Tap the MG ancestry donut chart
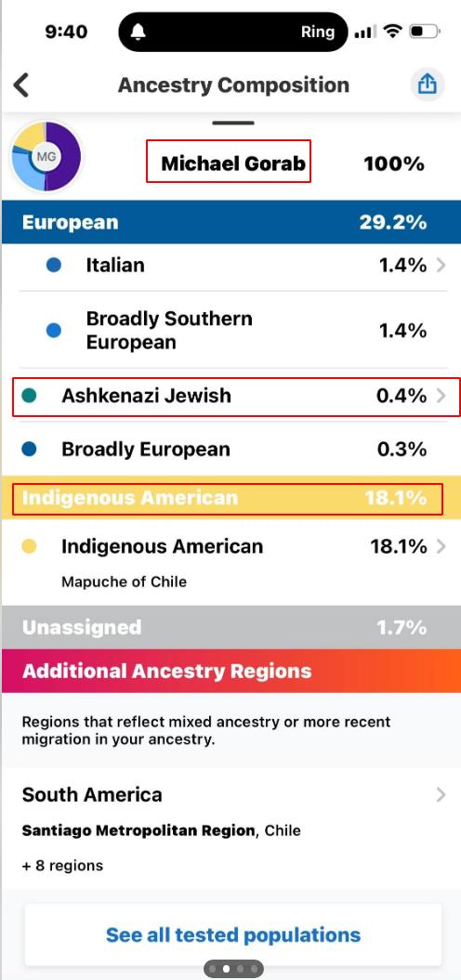The image size is (461, 980). 46,156
